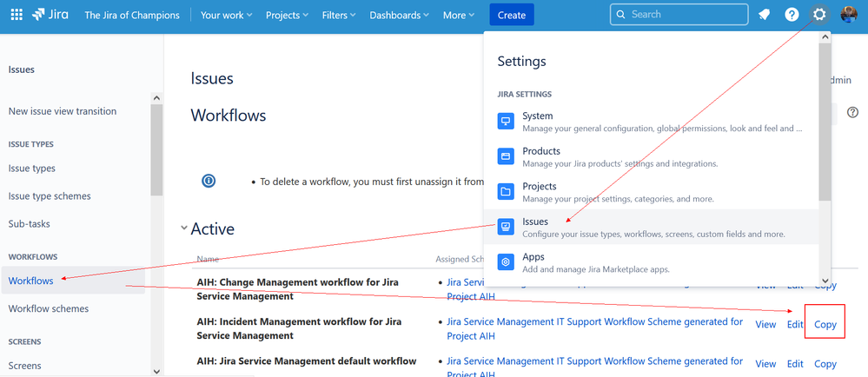Open Sub-tasks in sidebar
The height and width of the screenshot is (377, 868).
click(30, 224)
